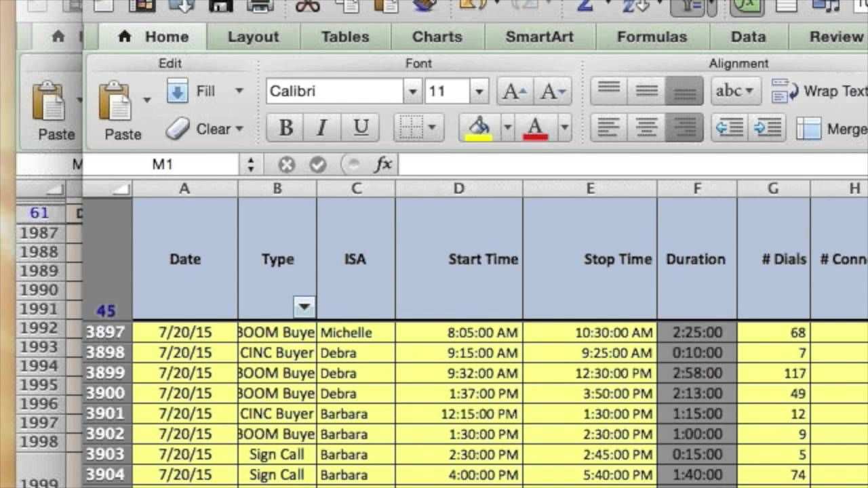Screen dimensions: 868x488
Task: Click the formula fx icon
Action: pos(383,165)
